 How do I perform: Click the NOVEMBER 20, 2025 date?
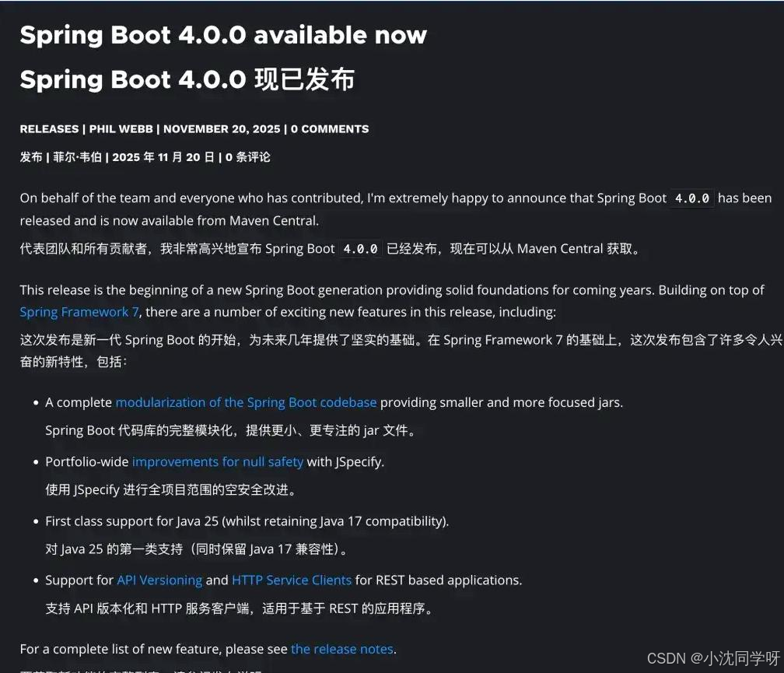pos(222,128)
